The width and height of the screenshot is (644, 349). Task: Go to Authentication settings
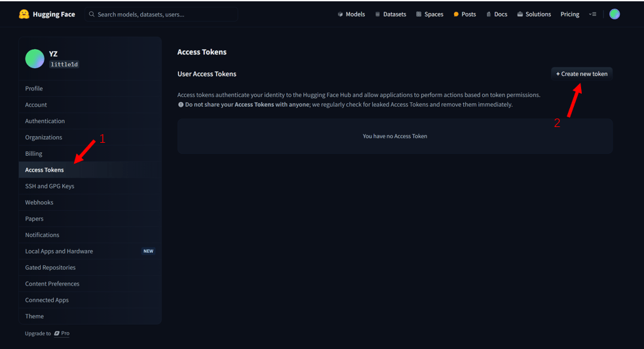(x=45, y=121)
